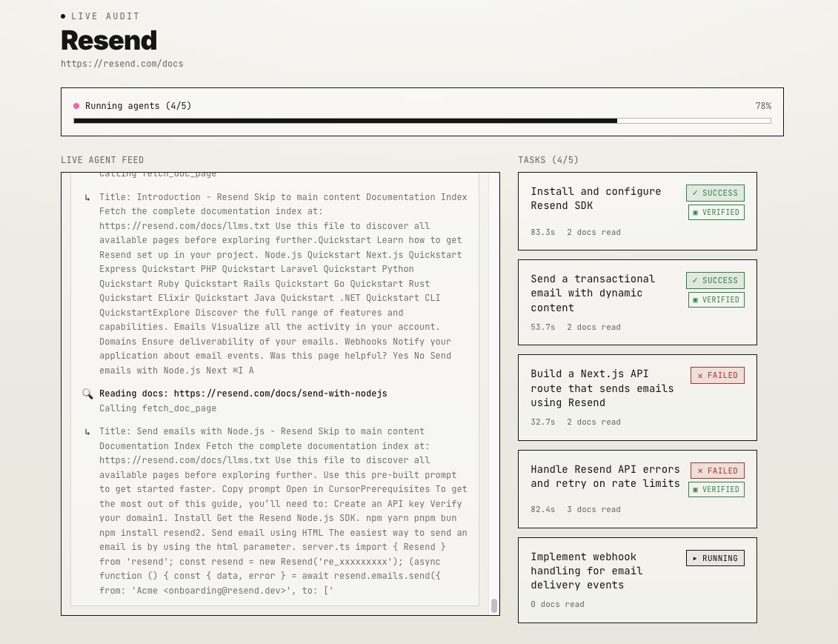Click FAILED badge on Next.js API route task
The width and height of the screenshot is (838, 644).
(717, 375)
